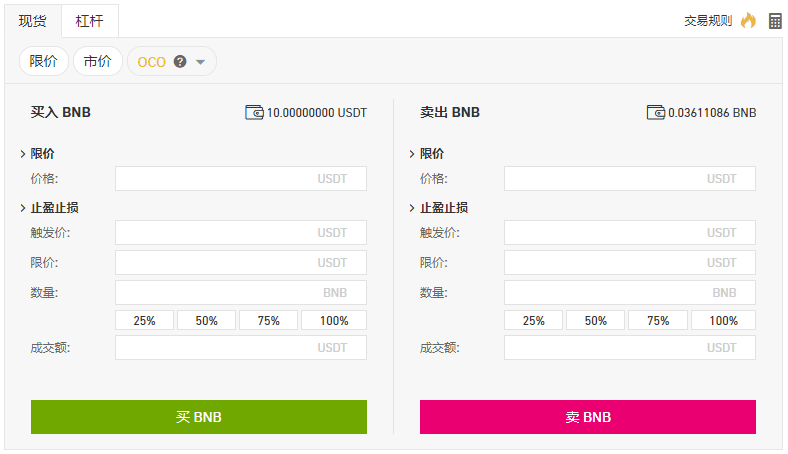Expand the OCO order type dropdown arrow
788x454 pixels.
point(201,62)
